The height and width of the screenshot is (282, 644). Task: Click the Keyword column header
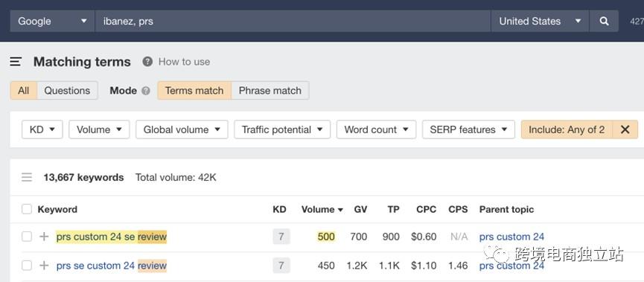click(57, 209)
